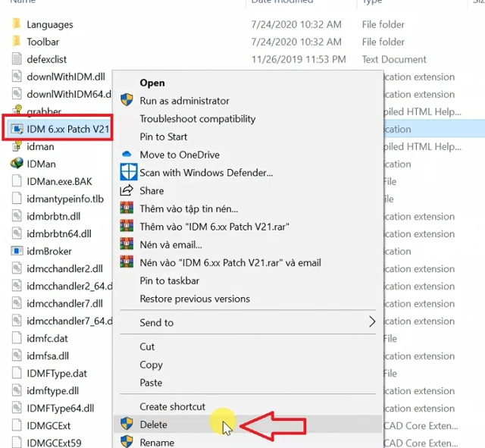Select the IDM 6.xx Patch V21 file

(x=67, y=129)
